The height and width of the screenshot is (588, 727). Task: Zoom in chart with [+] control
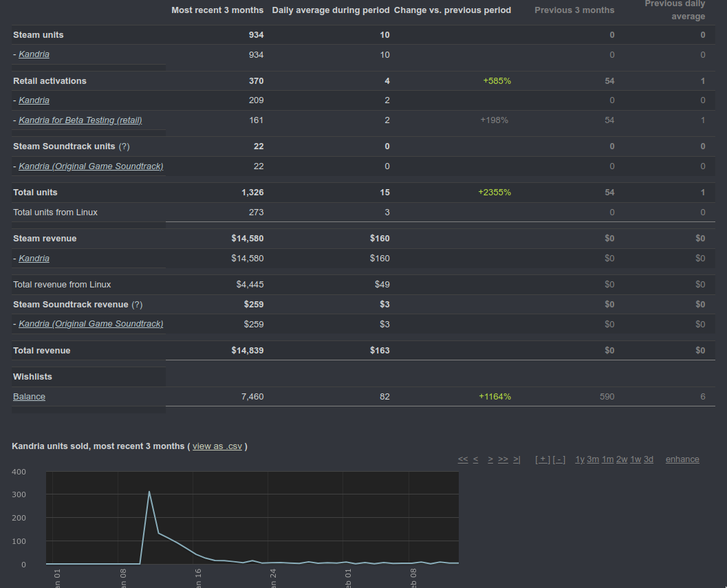coord(543,459)
